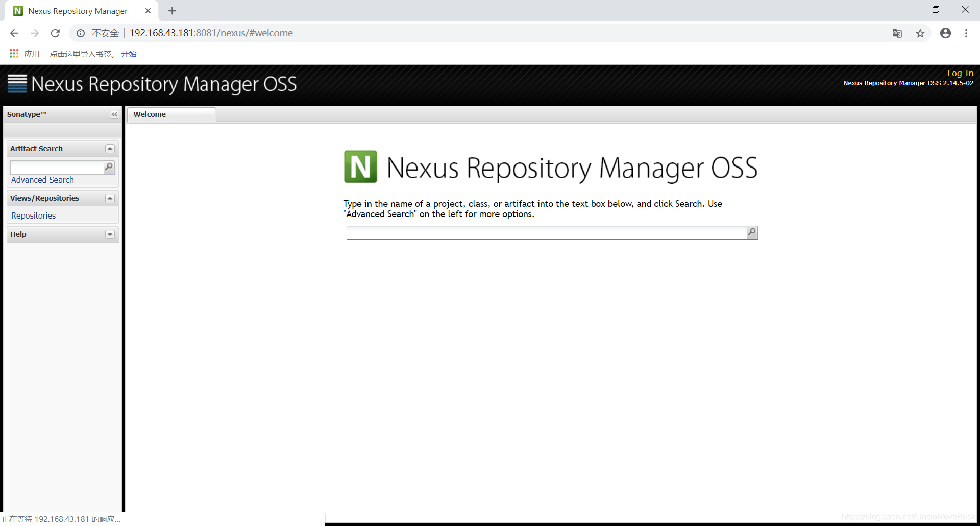Click the Sonatype panel title

click(27, 114)
